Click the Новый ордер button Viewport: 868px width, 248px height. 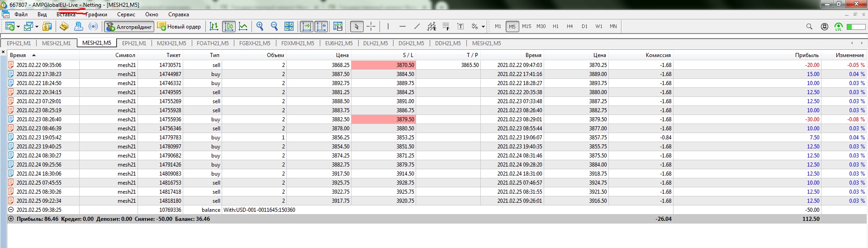(179, 27)
